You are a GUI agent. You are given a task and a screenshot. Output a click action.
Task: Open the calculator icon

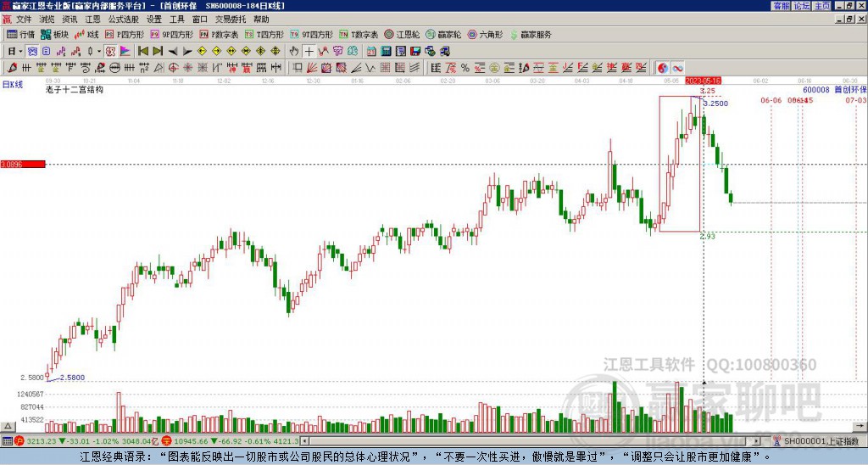pyautogui.click(x=386, y=52)
